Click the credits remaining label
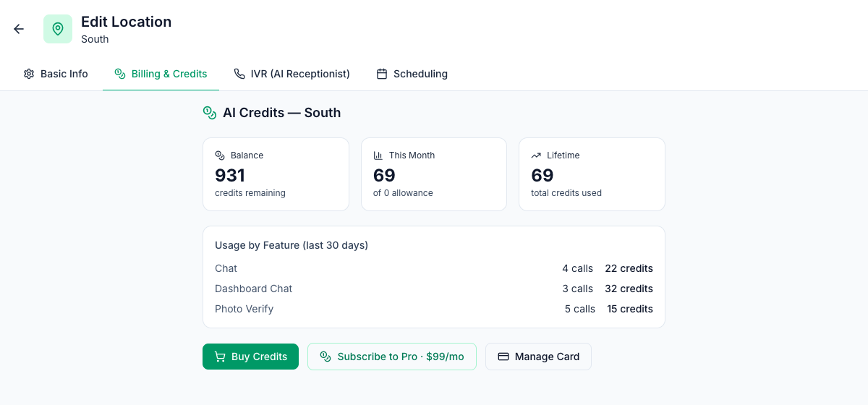Image resolution: width=868 pixels, height=405 pixels. click(x=250, y=193)
